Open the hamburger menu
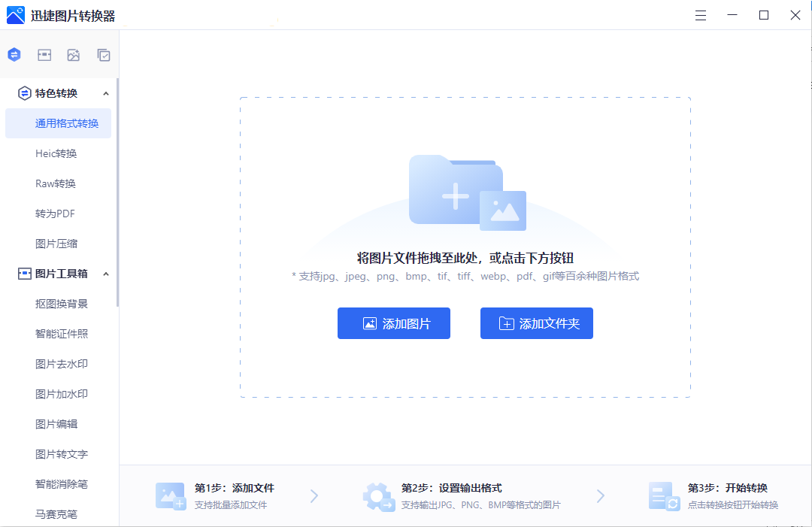Image resolution: width=812 pixels, height=527 pixels. pos(700,14)
